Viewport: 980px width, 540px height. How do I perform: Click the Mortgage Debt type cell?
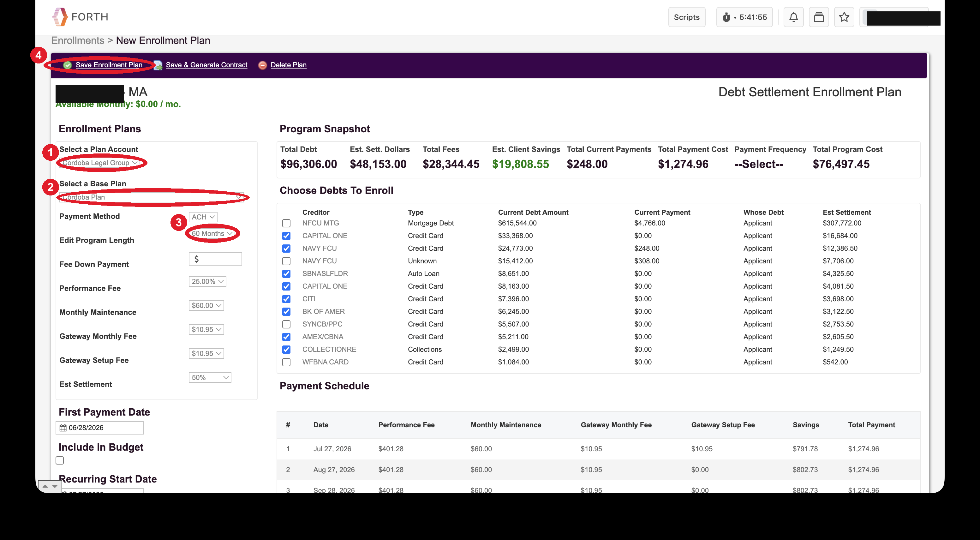tap(431, 223)
